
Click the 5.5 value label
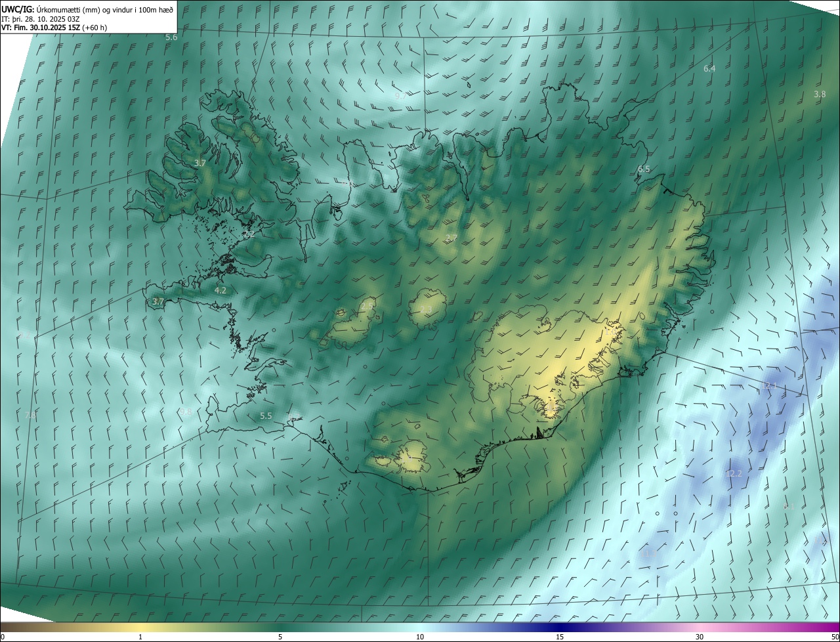click(x=266, y=416)
